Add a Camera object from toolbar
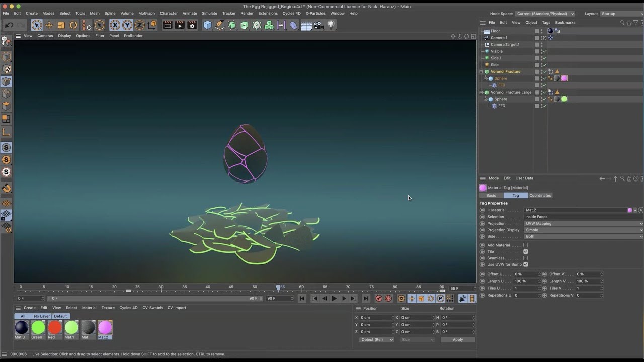644x362 pixels. click(318, 25)
